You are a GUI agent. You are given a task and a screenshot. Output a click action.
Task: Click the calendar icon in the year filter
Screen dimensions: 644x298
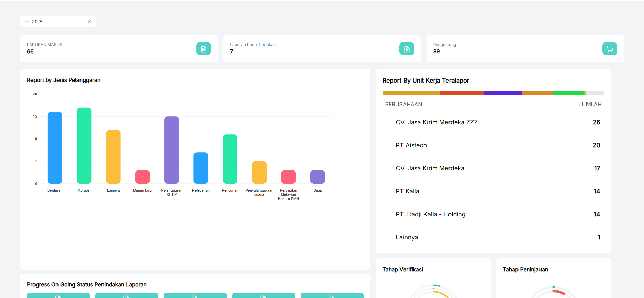(x=27, y=22)
